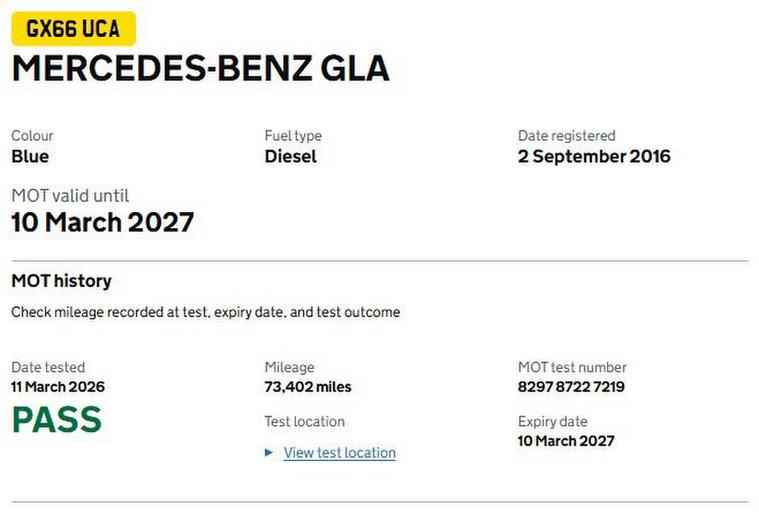Click the 2 September 2016 registration date
This screenshot has width=759, height=514.
point(594,156)
